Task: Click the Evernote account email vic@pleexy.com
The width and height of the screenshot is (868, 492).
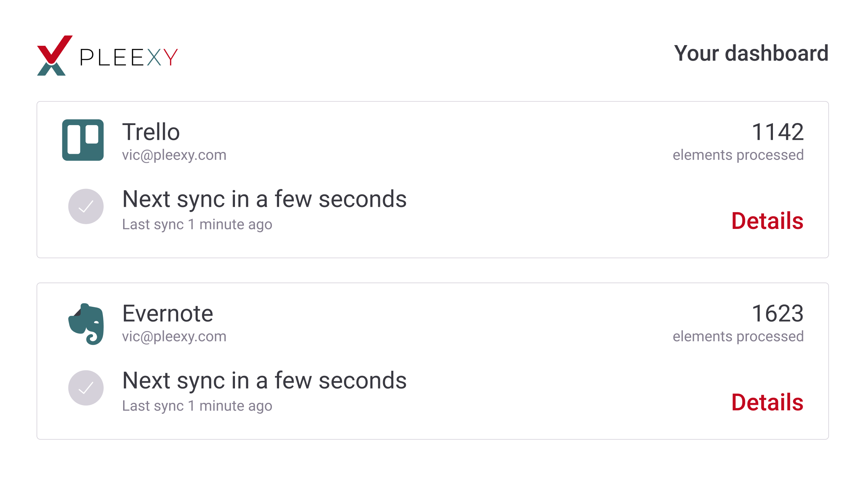Action: click(x=174, y=337)
